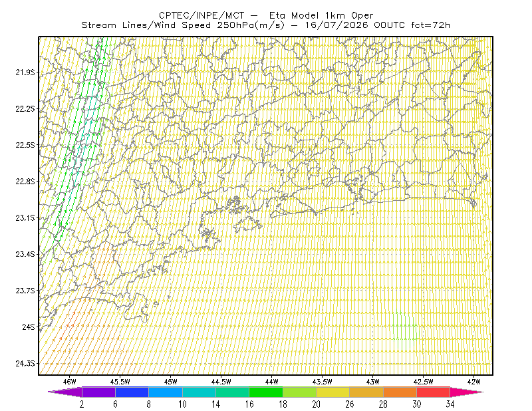This screenshot has height=411, width=532.
Task: Click the latitude label '23.7S'
Action: tap(25, 291)
